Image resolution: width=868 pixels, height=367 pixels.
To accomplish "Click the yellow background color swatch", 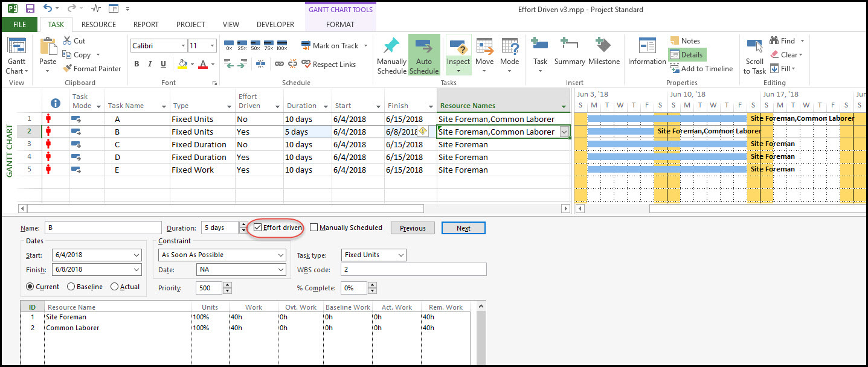I will pos(182,64).
